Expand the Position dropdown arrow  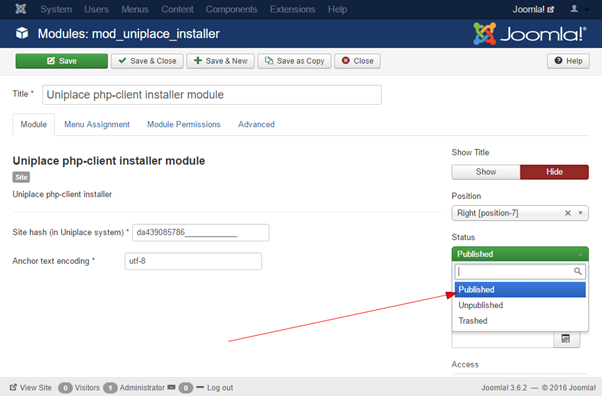(580, 213)
